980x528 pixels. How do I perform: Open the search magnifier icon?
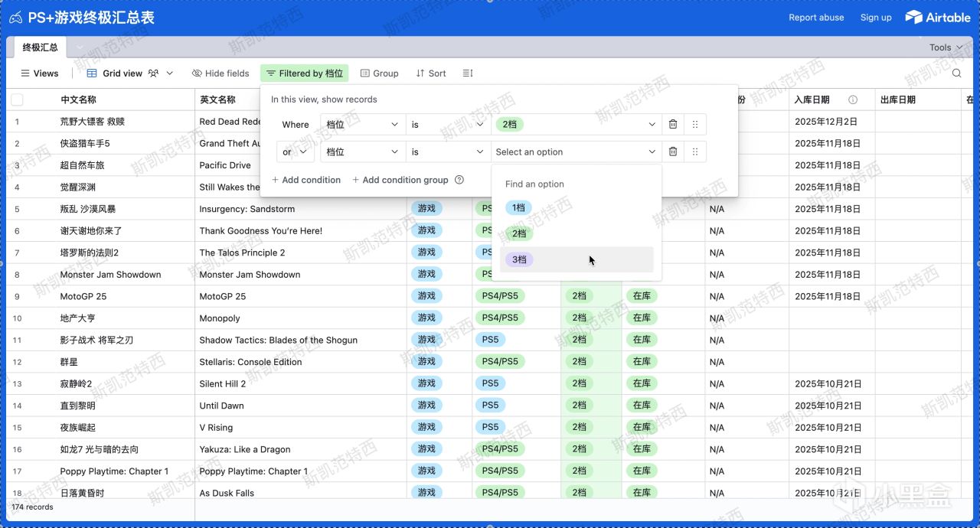[x=957, y=73]
